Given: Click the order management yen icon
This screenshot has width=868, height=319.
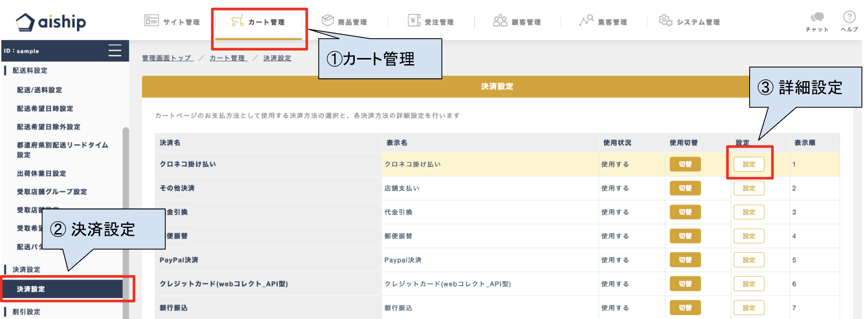Looking at the screenshot, I should click(x=414, y=20).
